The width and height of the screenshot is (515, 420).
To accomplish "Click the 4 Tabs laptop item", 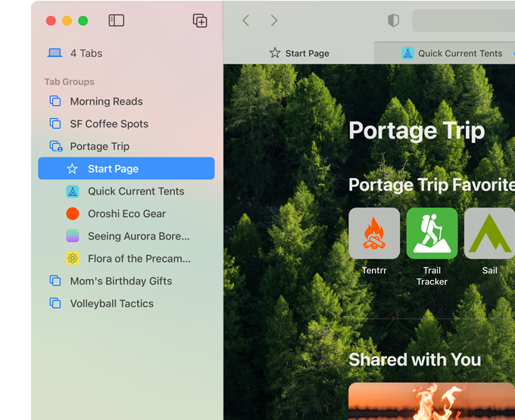I will point(86,53).
